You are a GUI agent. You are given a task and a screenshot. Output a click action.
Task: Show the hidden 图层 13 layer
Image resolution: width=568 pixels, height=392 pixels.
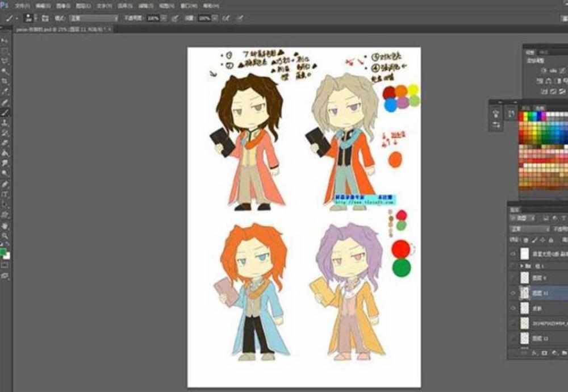click(x=513, y=338)
